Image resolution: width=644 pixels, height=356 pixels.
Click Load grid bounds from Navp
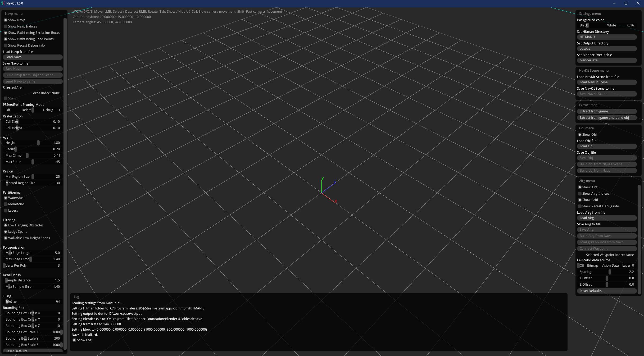pos(607,242)
